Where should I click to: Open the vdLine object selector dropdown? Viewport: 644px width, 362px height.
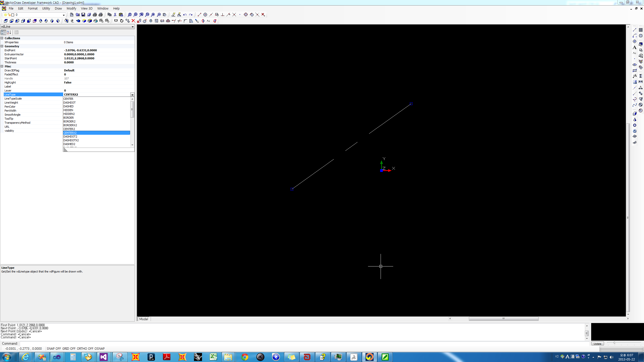pos(133,27)
